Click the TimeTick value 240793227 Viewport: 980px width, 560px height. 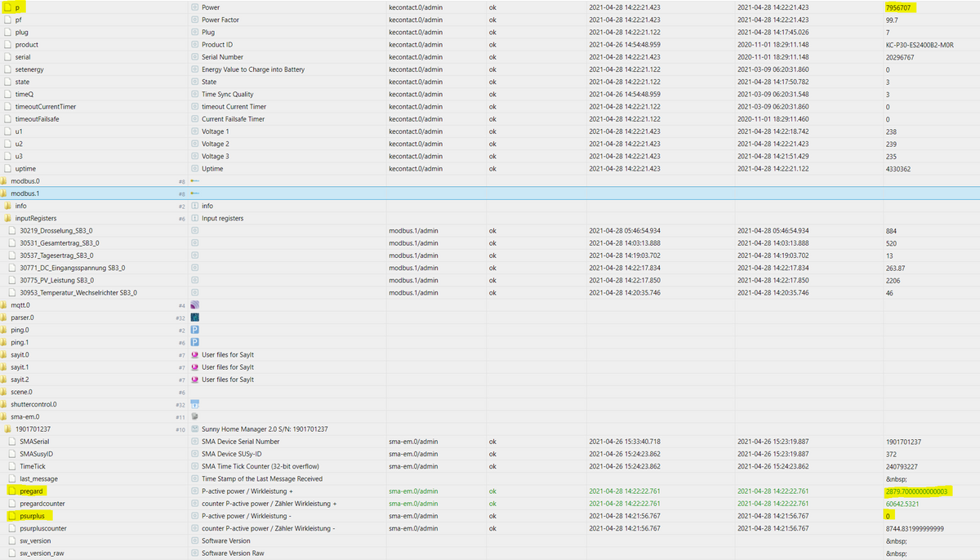[902, 466]
